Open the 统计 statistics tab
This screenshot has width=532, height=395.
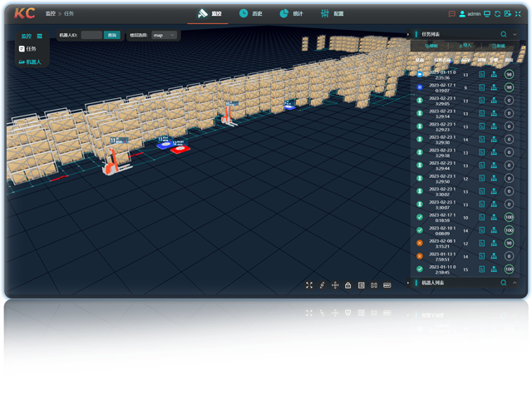(289, 14)
